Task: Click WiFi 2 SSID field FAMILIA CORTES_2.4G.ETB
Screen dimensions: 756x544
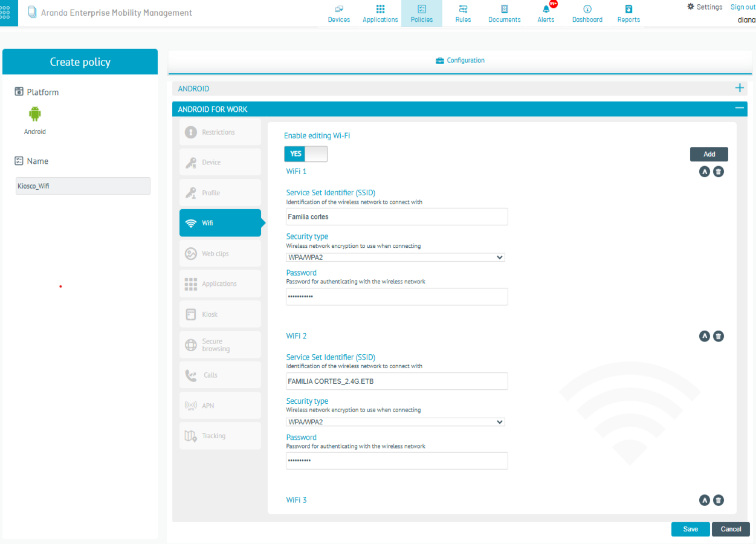Action: pyautogui.click(x=397, y=381)
